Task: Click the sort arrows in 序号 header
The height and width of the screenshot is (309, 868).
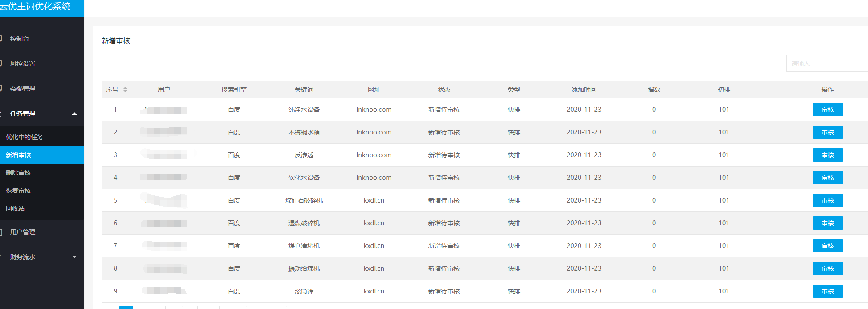Action: pos(125,89)
